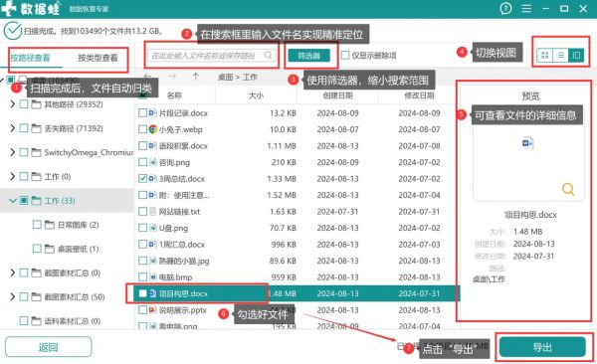Viewport: 597px width, 364px height.
Task: Click the orange preview magnifier icon
Action: [568, 189]
